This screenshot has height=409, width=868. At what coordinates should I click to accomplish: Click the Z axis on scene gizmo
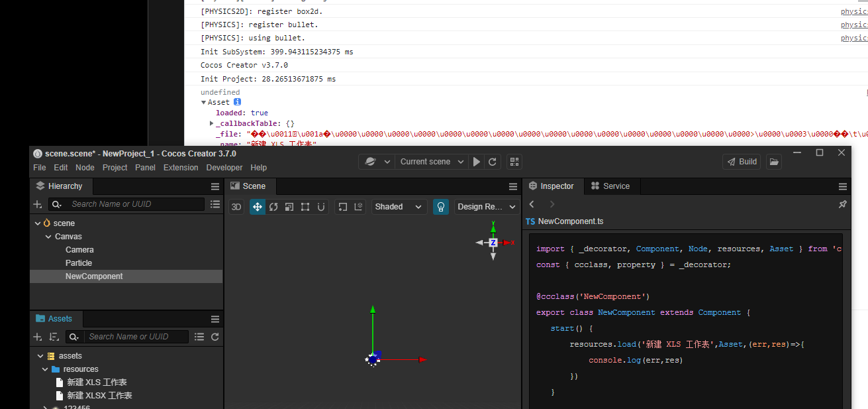click(493, 243)
